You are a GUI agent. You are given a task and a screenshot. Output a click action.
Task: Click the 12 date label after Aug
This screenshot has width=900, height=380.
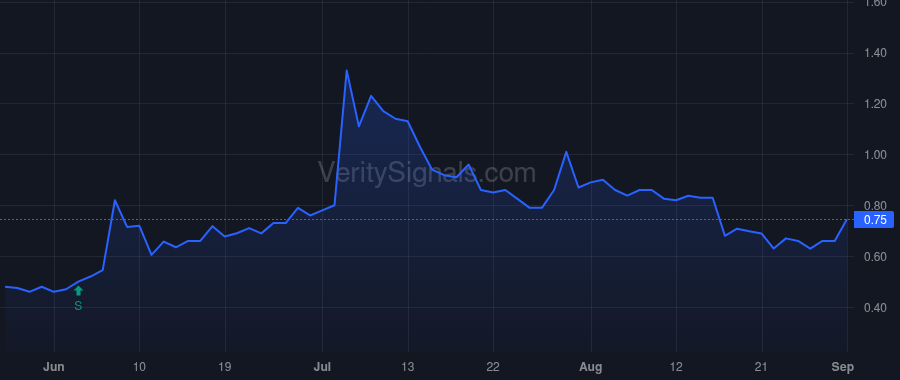(676, 367)
